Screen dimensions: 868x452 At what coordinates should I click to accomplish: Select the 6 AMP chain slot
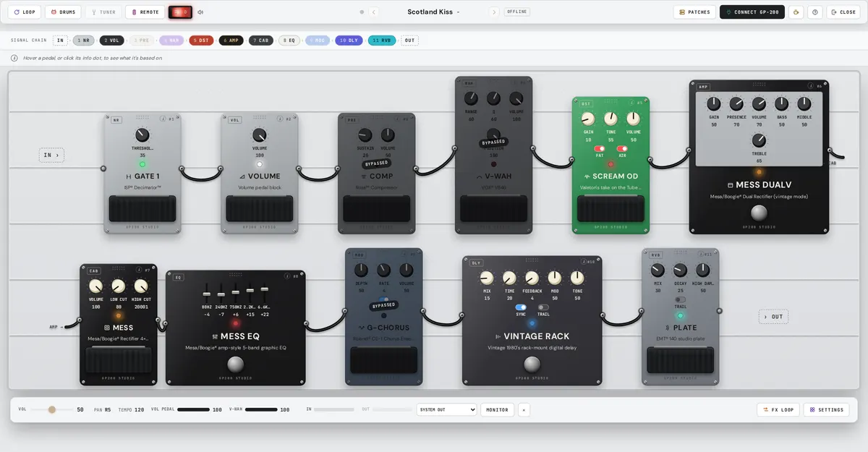pyautogui.click(x=231, y=40)
